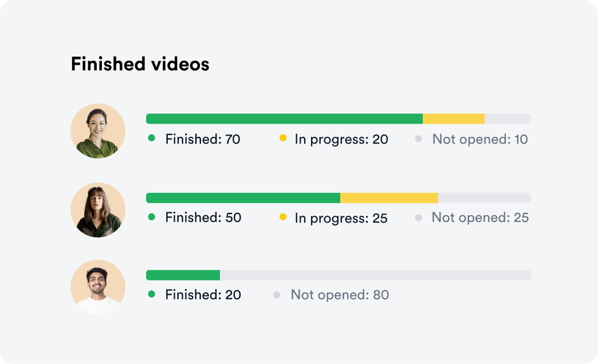The width and height of the screenshot is (598, 364).
Task: Select the Finished: 70 label
Action: [203, 139]
